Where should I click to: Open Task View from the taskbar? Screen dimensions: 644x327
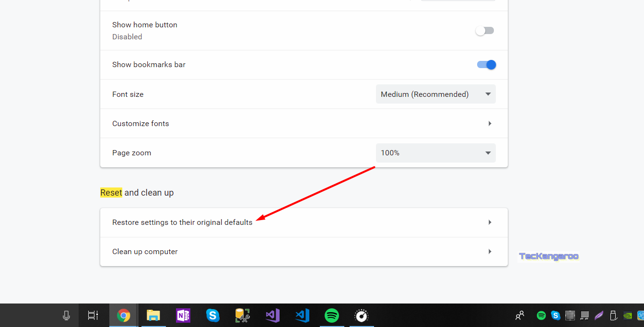pyautogui.click(x=93, y=315)
